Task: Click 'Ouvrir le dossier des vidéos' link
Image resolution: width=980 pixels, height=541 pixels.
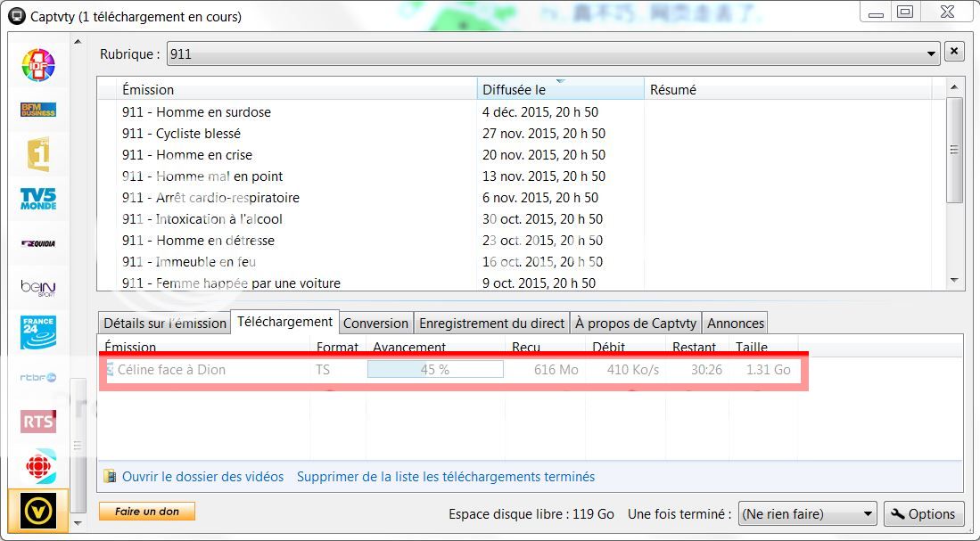Action: [202, 477]
